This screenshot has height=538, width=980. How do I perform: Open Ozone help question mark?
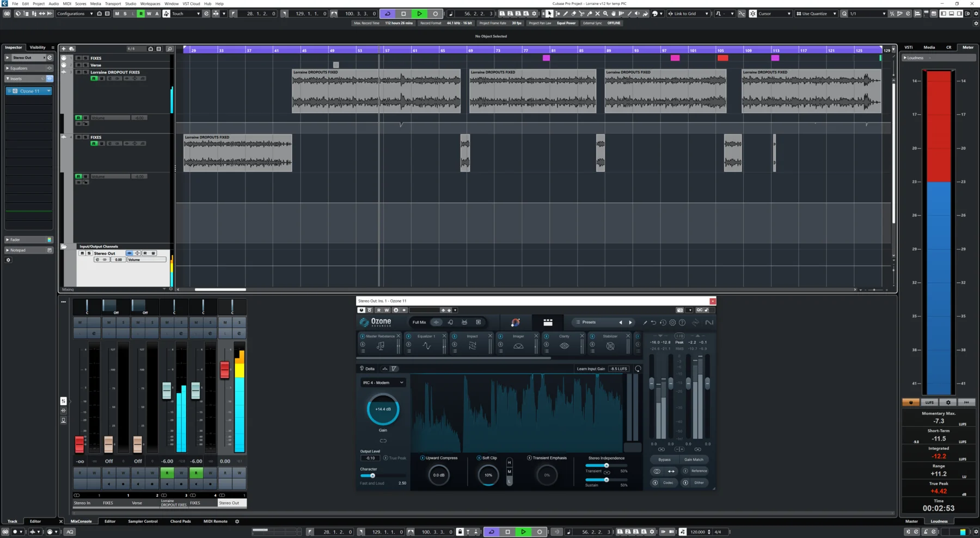click(682, 323)
